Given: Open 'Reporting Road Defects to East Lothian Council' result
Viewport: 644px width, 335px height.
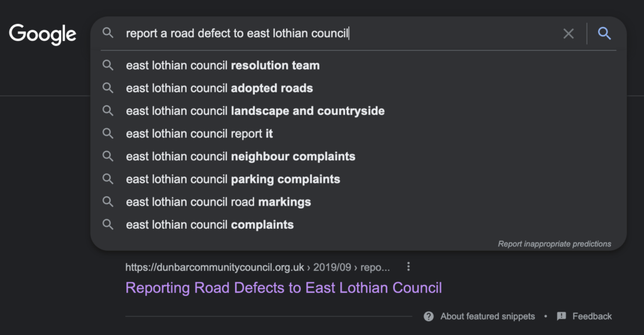Looking at the screenshot, I should tap(284, 288).
